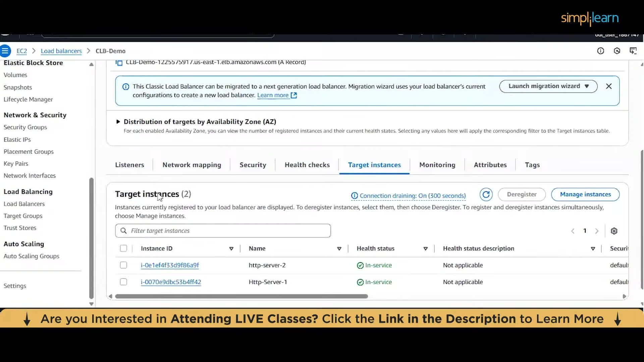Screen dimensions: 644x362
Task: Click the Deregister button
Action: (522, 194)
